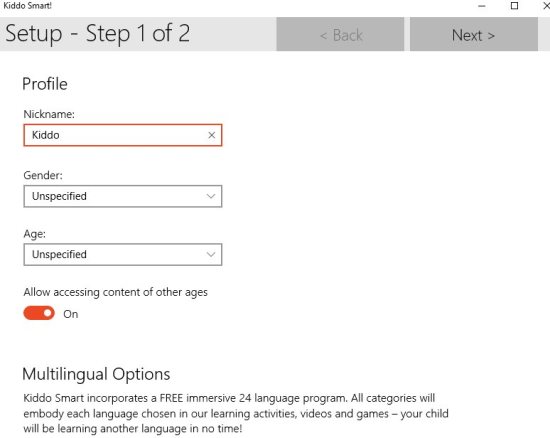This screenshot has height=438, width=550.
Task: Close the Kiddo Smart window
Action: 546,6
